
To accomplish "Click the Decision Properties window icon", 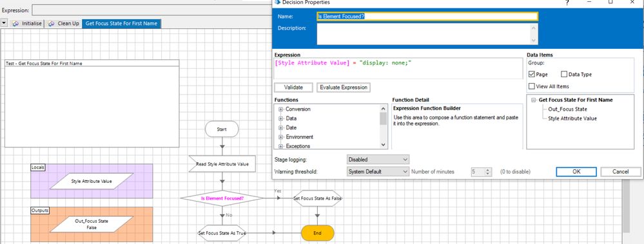I will click(278, 2).
